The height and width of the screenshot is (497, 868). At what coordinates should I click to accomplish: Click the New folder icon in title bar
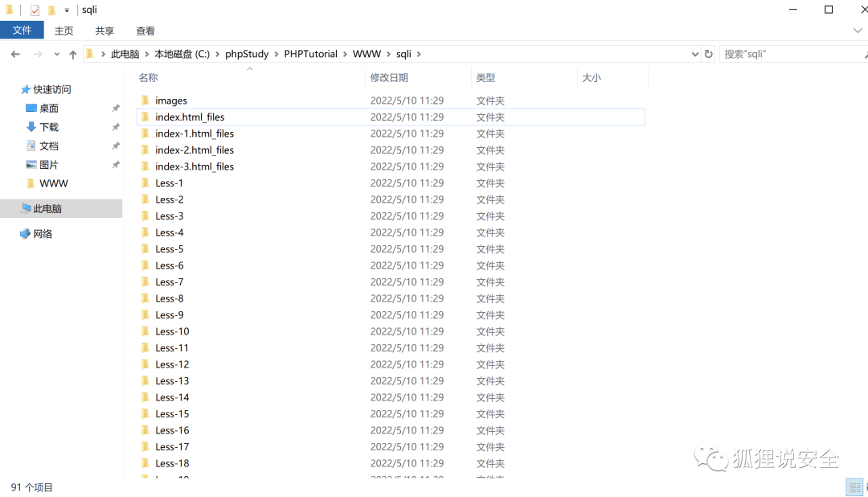click(x=51, y=10)
